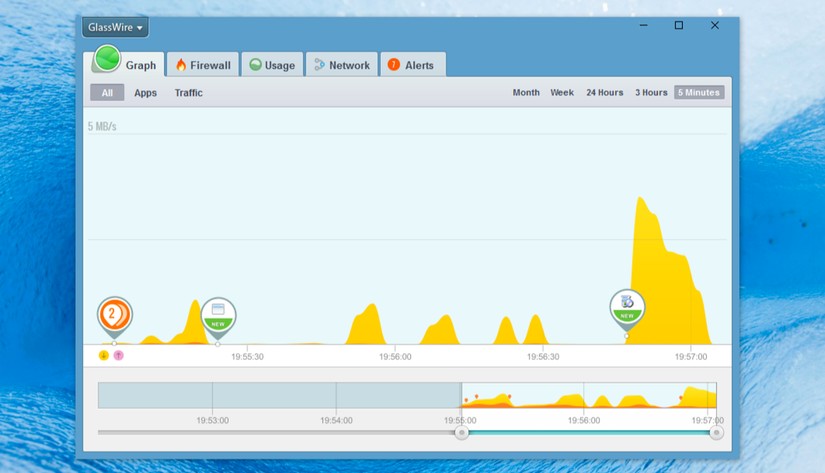This screenshot has height=473, width=825.
Task: Select the Traffic view filter
Action: point(188,93)
